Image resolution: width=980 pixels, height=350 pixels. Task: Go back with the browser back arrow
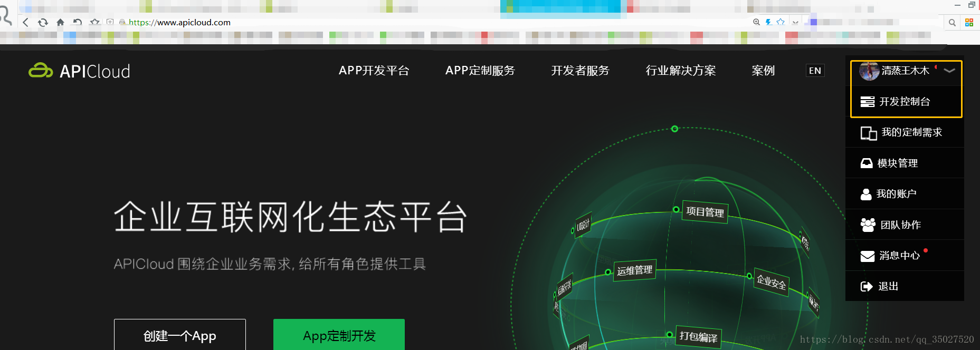[25, 22]
